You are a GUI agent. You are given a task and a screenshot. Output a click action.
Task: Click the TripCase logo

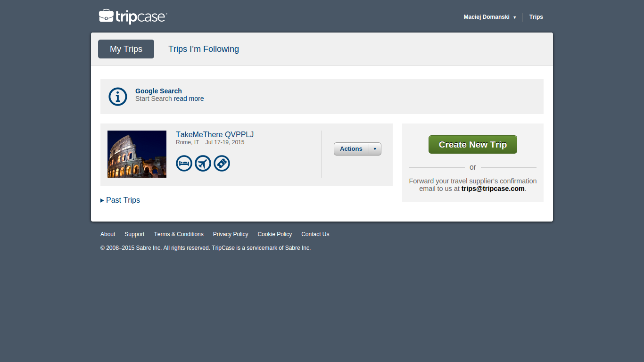pos(133,16)
